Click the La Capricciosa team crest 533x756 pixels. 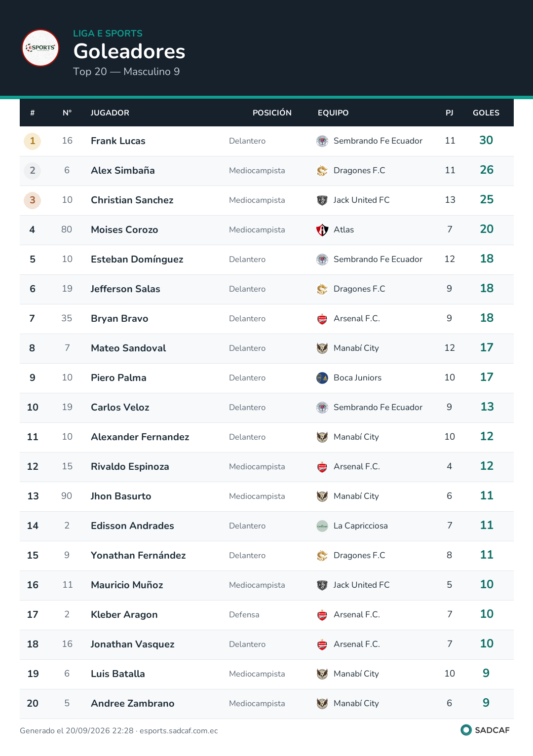point(322,526)
